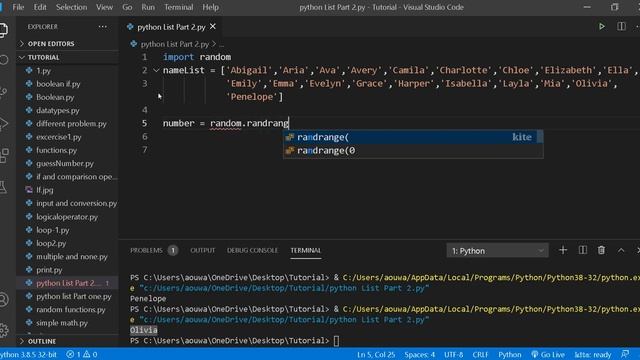The width and height of the screenshot is (640, 360).
Task: Click kite: ready status entry
Action: [593, 354]
